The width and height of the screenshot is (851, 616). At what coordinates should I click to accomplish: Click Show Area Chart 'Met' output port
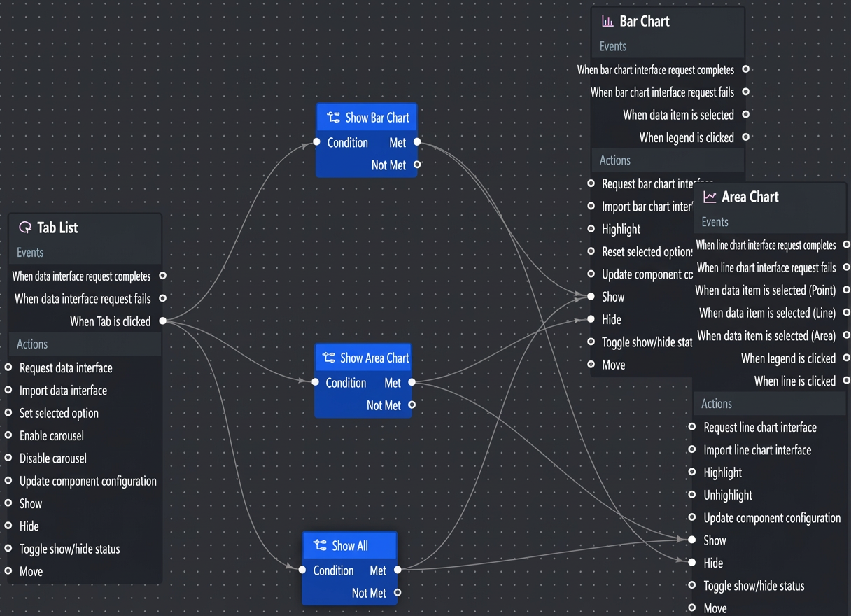412,382
